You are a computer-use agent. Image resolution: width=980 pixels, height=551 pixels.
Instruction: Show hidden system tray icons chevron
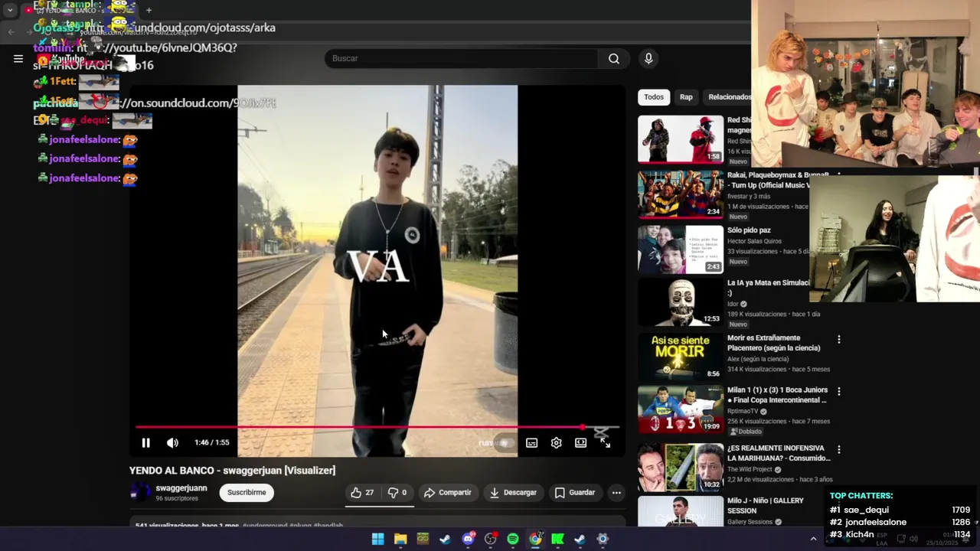point(813,539)
